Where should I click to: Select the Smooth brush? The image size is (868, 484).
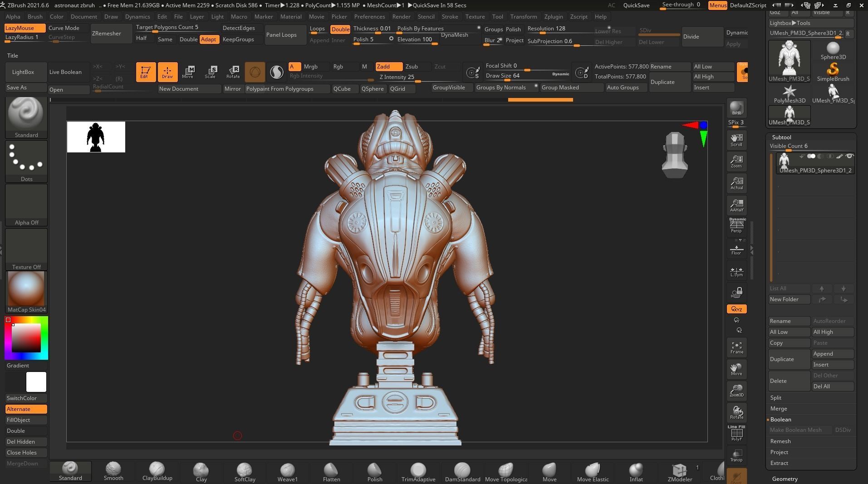click(x=113, y=471)
